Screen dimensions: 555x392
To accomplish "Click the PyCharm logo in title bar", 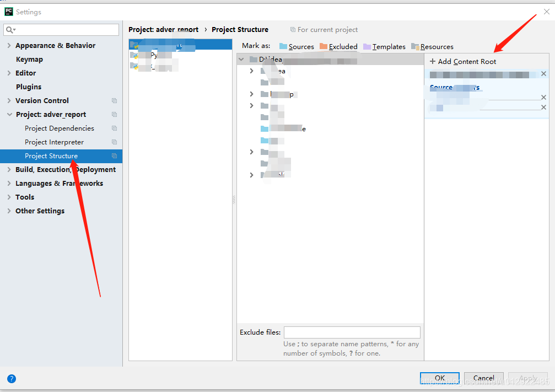I will point(8,12).
